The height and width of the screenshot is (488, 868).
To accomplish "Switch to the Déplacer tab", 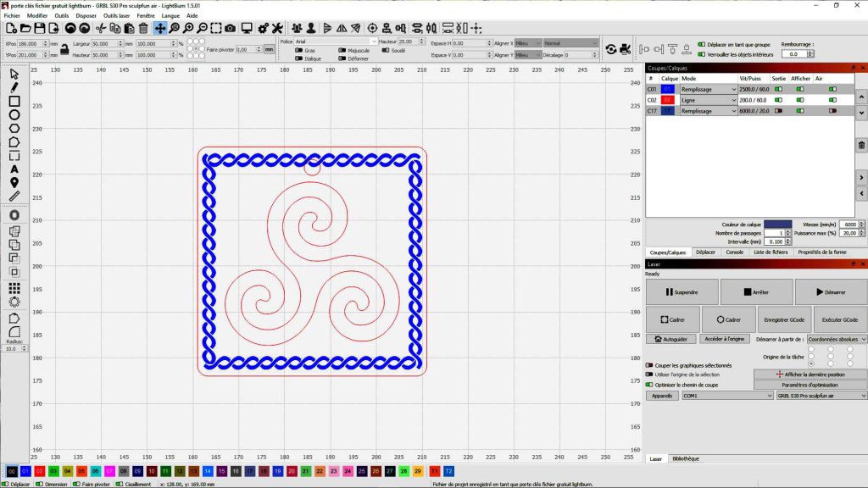I will coord(705,252).
